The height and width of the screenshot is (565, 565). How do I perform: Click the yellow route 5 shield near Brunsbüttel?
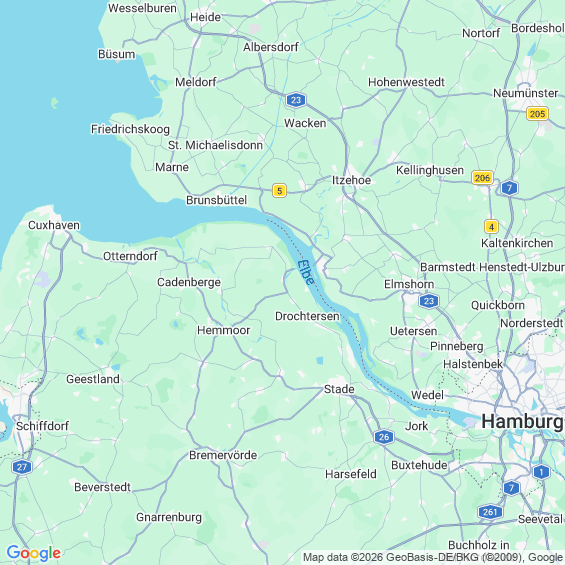point(279,191)
